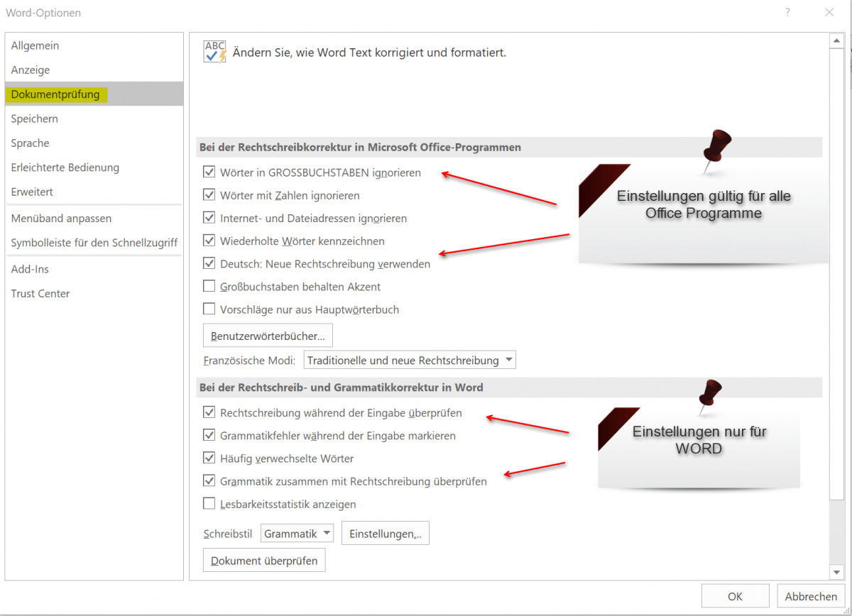This screenshot has height=616, width=852.
Task: Disable 'Wörter in GROSSBUCHSTABEN ignorieren'
Action: coord(209,171)
